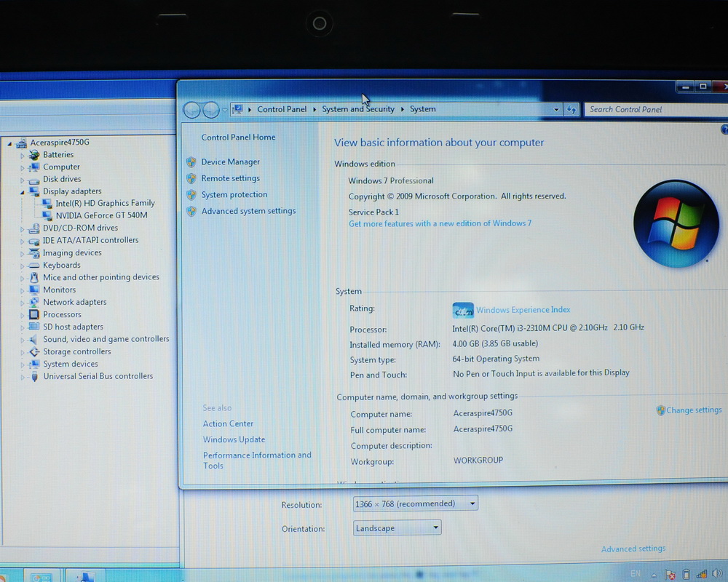Click Advanced settings in the display window
Screen dimensions: 728x582
point(633,549)
